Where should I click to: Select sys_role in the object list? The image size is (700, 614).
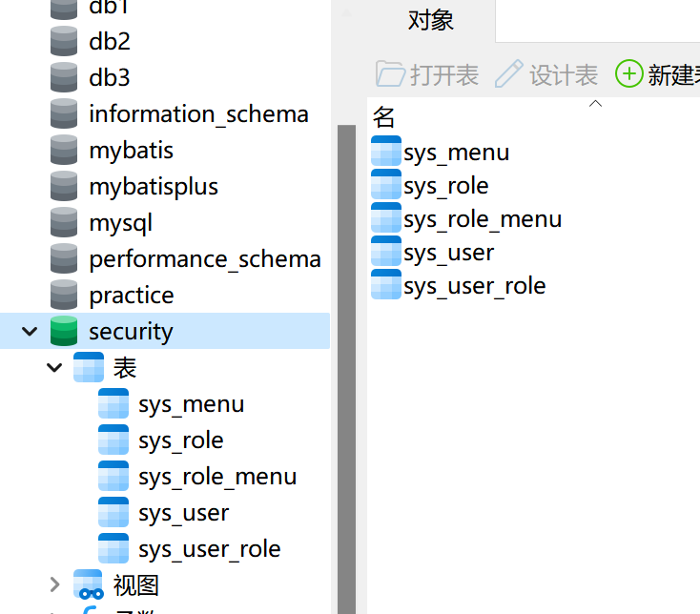pos(446,186)
